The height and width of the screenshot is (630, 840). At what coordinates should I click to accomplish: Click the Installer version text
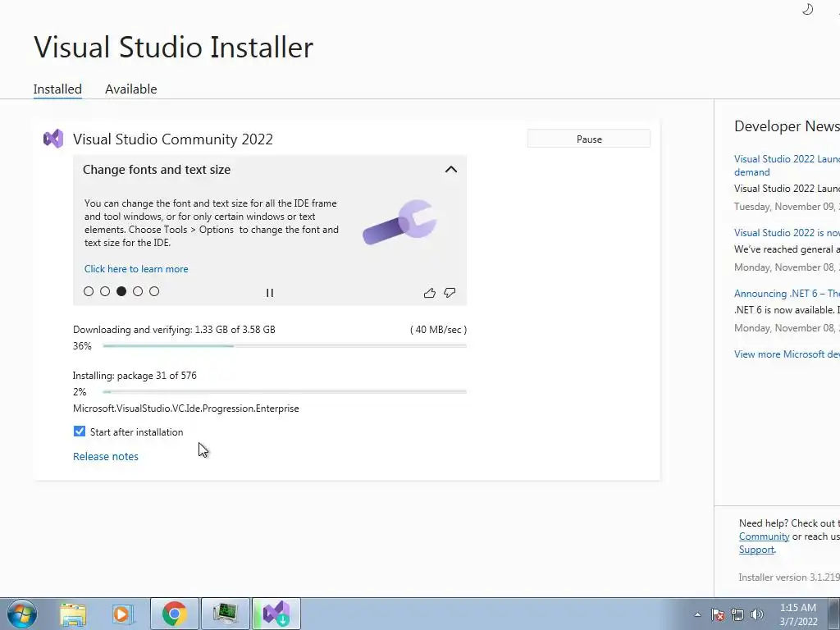click(788, 577)
